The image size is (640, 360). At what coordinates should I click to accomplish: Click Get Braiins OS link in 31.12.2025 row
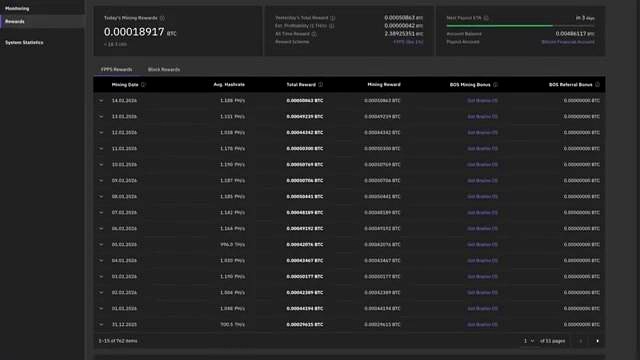[x=482, y=324]
